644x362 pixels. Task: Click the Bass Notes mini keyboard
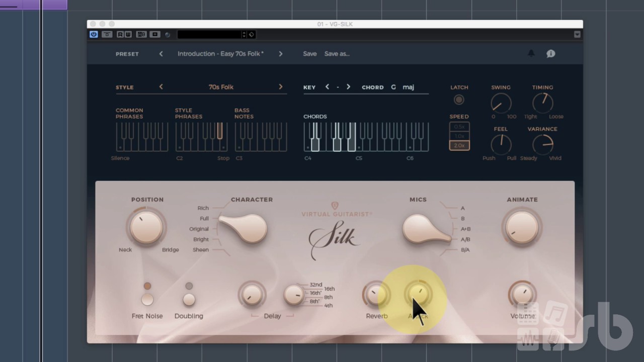coord(261,137)
